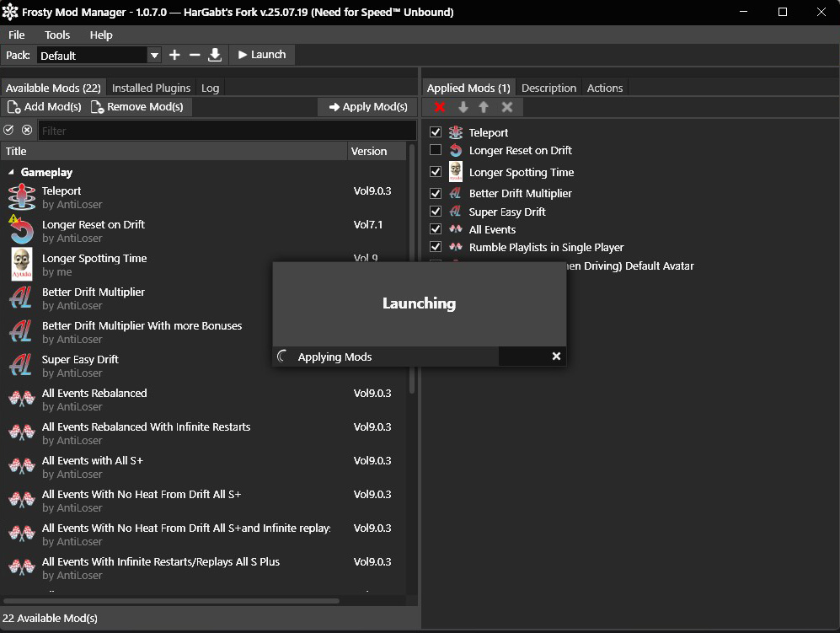
Task: Click the import pack download icon
Action: tap(215, 55)
